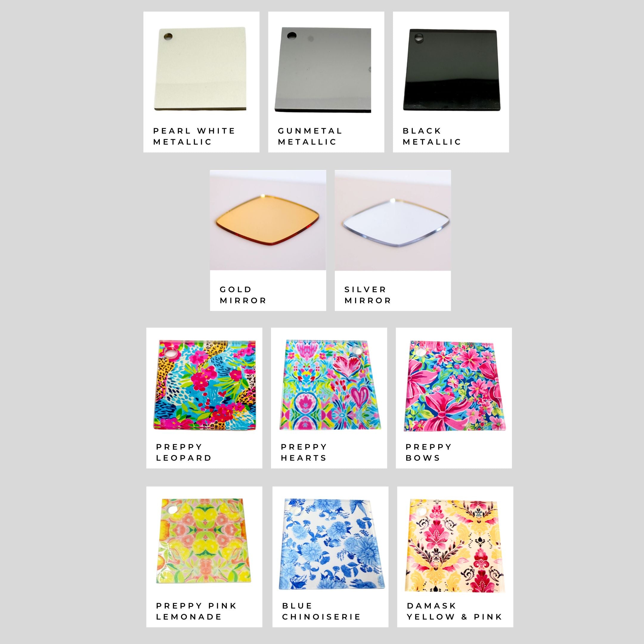Open the Damask Yellow & Pink sample
The width and height of the screenshot is (644, 644).
pos(455,545)
